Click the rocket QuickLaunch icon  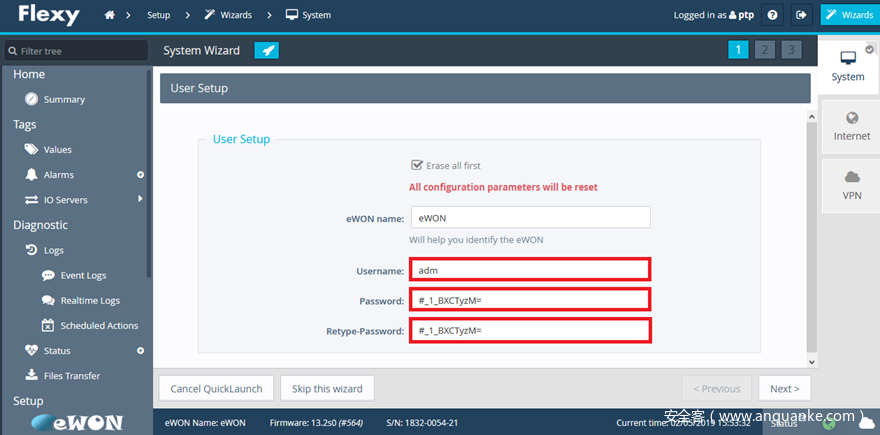coord(266,50)
